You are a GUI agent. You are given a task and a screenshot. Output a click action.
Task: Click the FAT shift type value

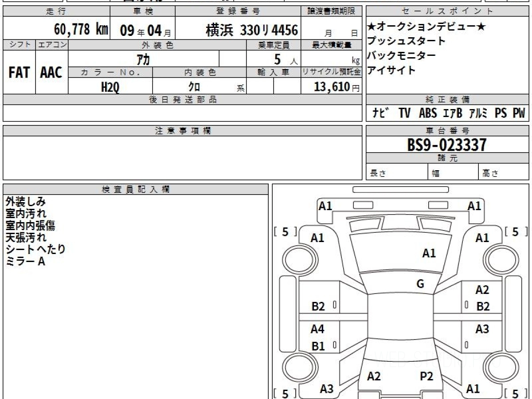click(19, 73)
